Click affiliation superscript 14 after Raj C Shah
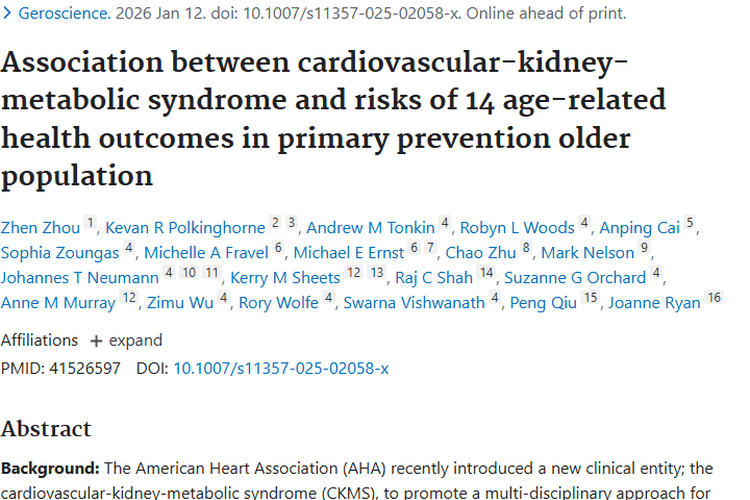 pos(486,273)
